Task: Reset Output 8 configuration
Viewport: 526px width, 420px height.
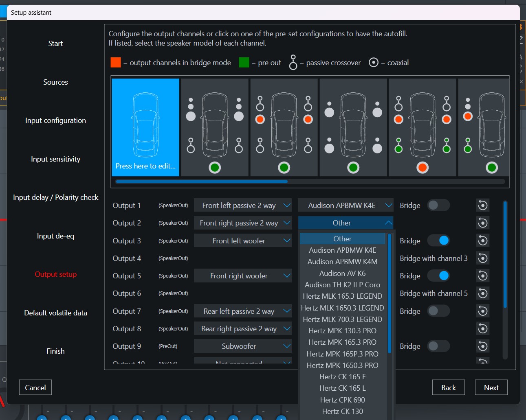Action: tap(483, 328)
